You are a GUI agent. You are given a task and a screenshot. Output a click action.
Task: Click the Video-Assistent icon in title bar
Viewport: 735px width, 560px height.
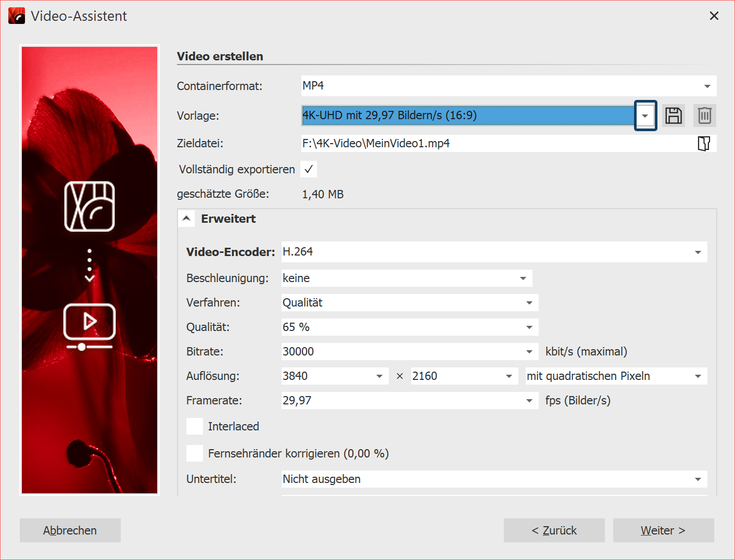click(x=17, y=16)
